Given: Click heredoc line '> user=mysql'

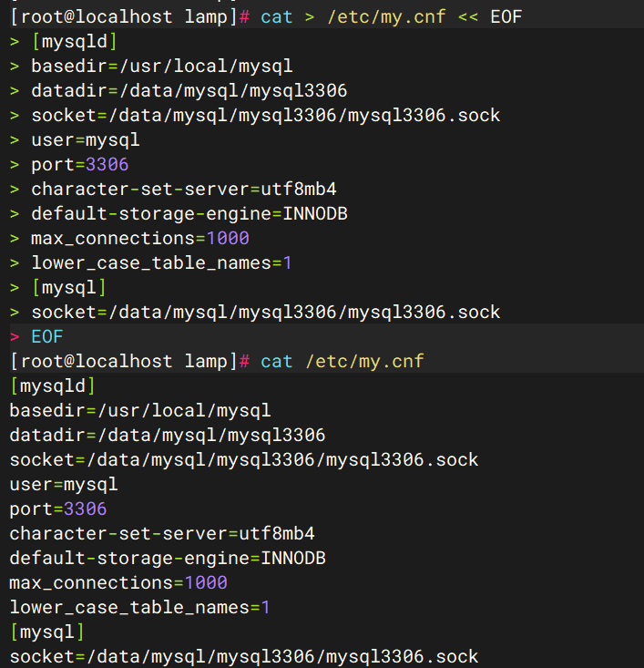Looking at the screenshot, I should tap(75, 140).
